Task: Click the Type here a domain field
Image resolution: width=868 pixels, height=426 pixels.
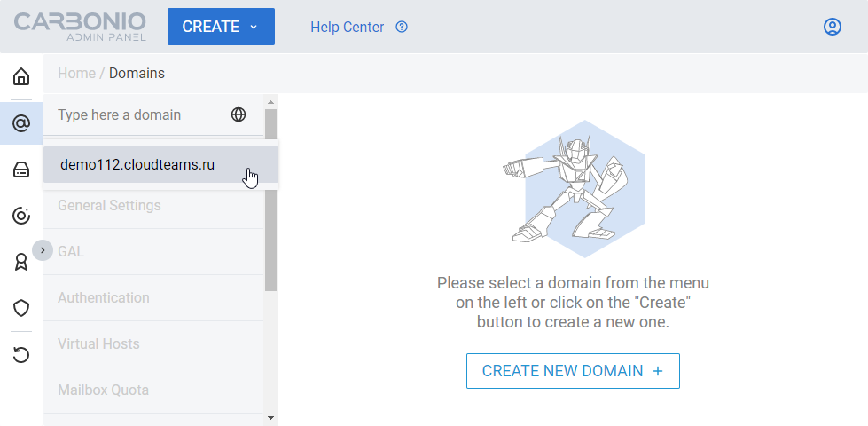Action: 133,114
